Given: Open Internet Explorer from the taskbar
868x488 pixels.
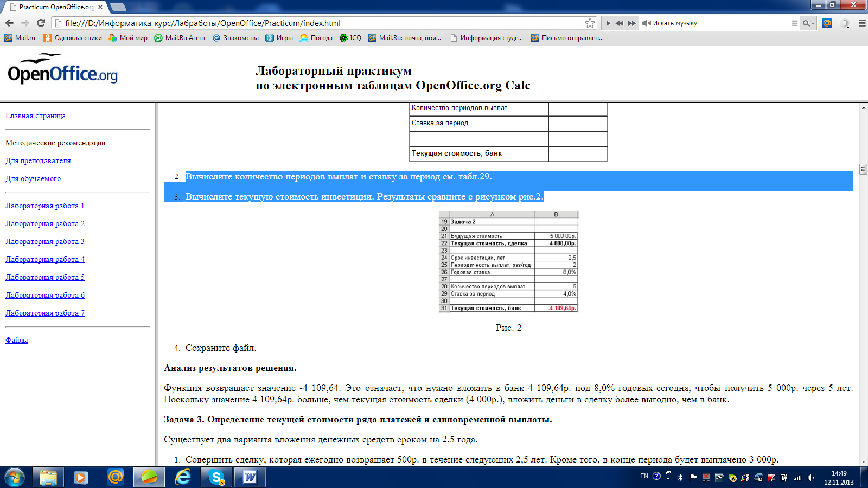Looking at the screenshot, I should [x=183, y=477].
